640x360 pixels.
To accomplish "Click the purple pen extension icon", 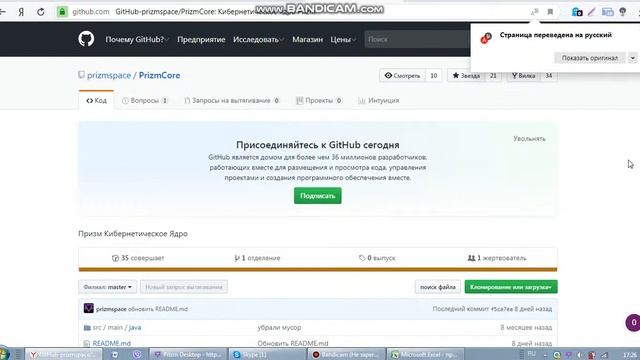I will pos(591,12).
